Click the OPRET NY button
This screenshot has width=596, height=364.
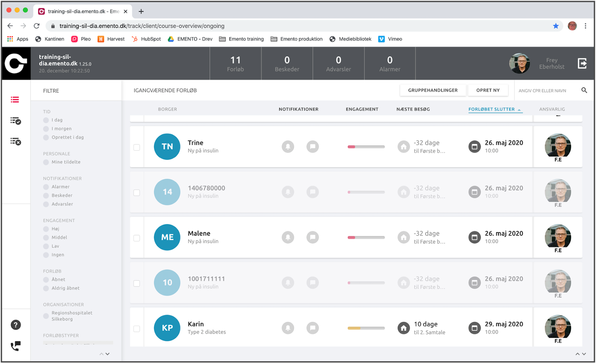pos(488,90)
